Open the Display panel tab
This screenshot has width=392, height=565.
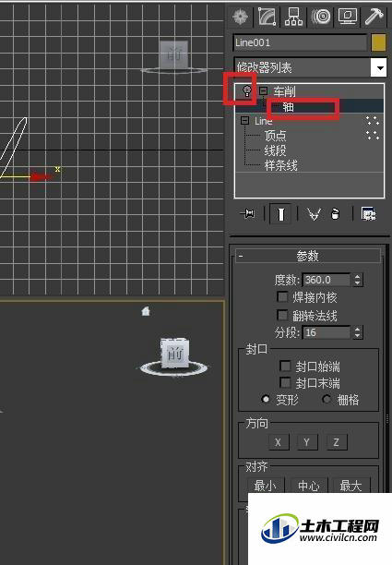pos(348,17)
